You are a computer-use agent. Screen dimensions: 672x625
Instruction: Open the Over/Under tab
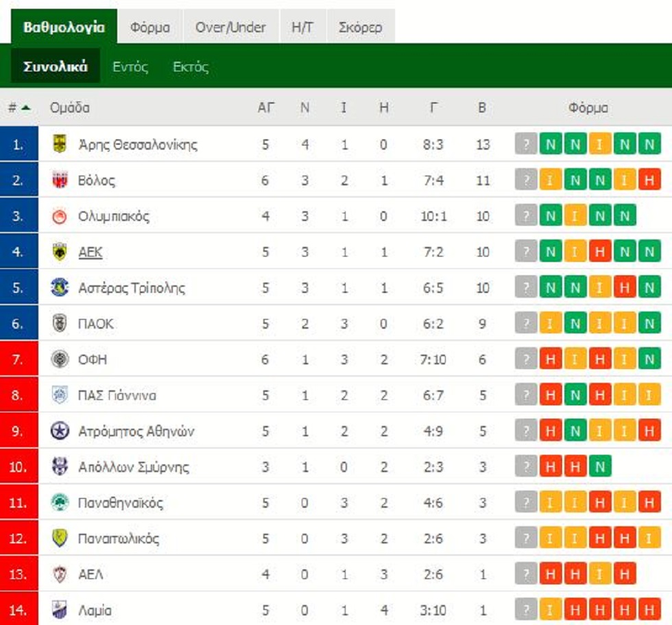click(230, 27)
